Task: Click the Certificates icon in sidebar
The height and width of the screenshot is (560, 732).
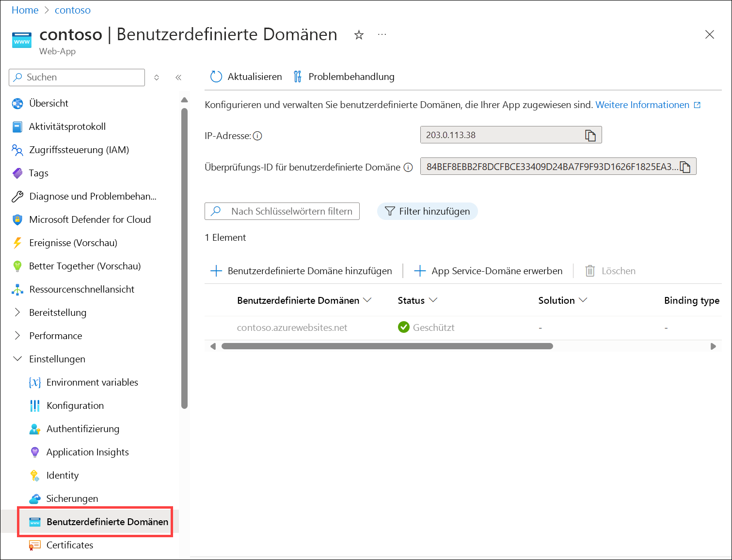Action: tap(35, 545)
